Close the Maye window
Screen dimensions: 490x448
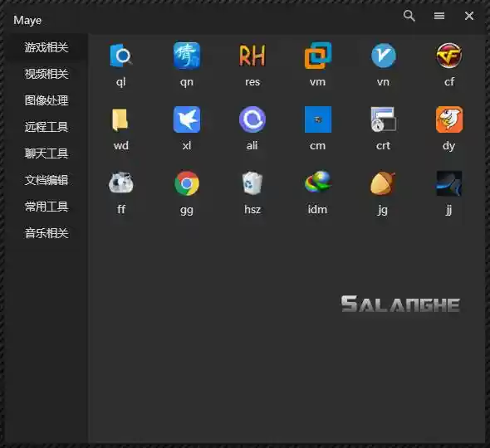click(469, 16)
